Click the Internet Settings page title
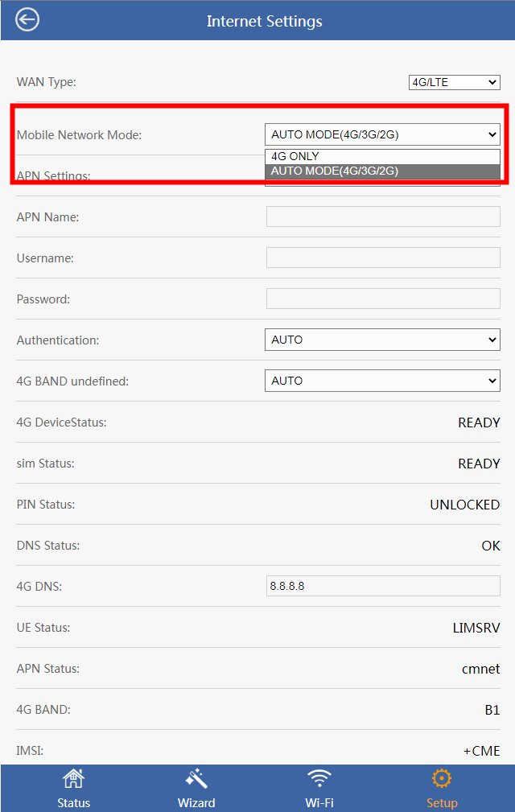 264,21
